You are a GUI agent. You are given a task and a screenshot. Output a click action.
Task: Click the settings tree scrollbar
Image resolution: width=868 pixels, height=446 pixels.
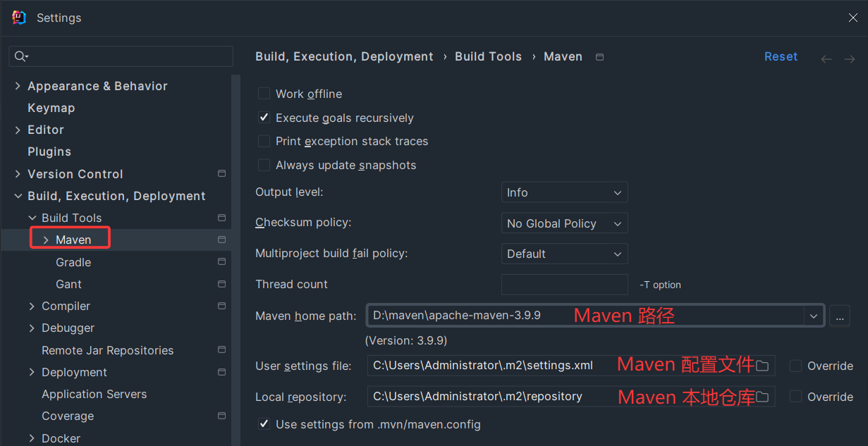pos(236,261)
